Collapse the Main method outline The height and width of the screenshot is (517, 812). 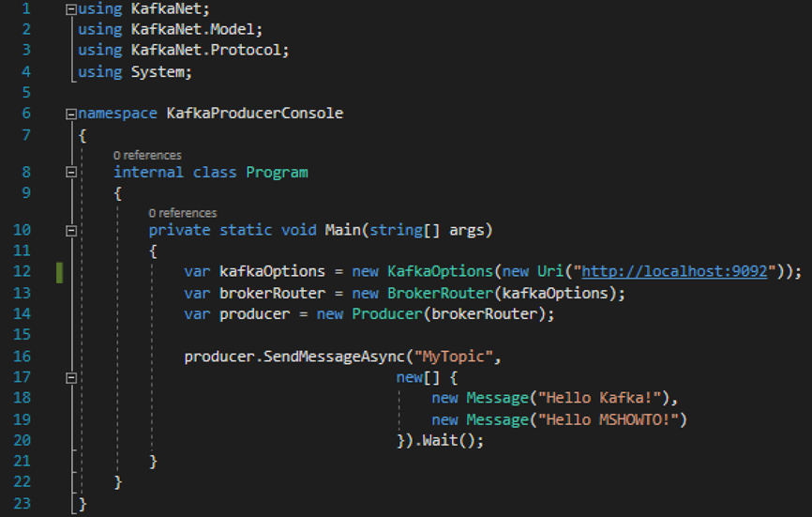[x=71, y=231]
